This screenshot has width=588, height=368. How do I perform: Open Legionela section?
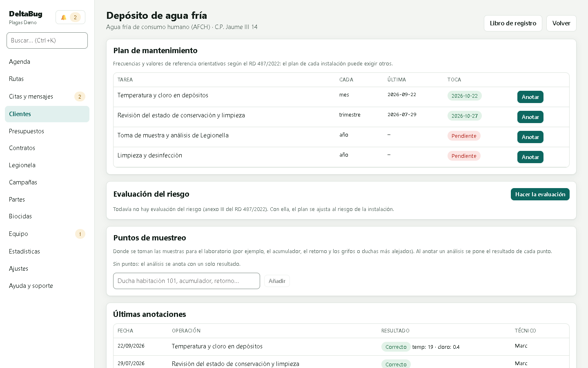tap(47, 165)
